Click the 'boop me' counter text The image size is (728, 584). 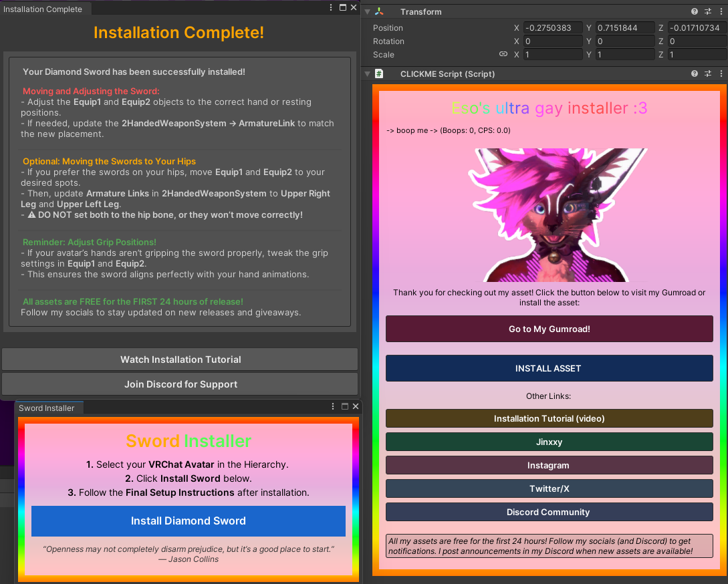[449, 130]
